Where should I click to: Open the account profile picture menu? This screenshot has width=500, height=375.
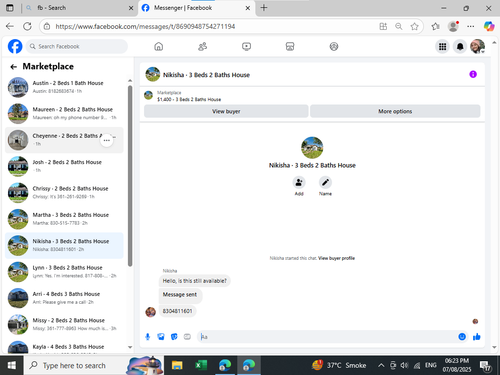click(477, 47)
